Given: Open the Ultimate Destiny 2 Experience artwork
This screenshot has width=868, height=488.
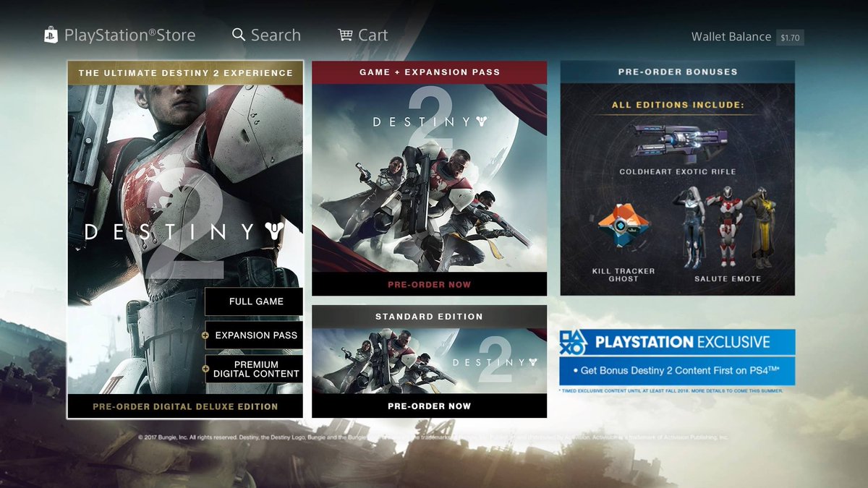Looking at the screenshot, I should [x=185, y=239].
